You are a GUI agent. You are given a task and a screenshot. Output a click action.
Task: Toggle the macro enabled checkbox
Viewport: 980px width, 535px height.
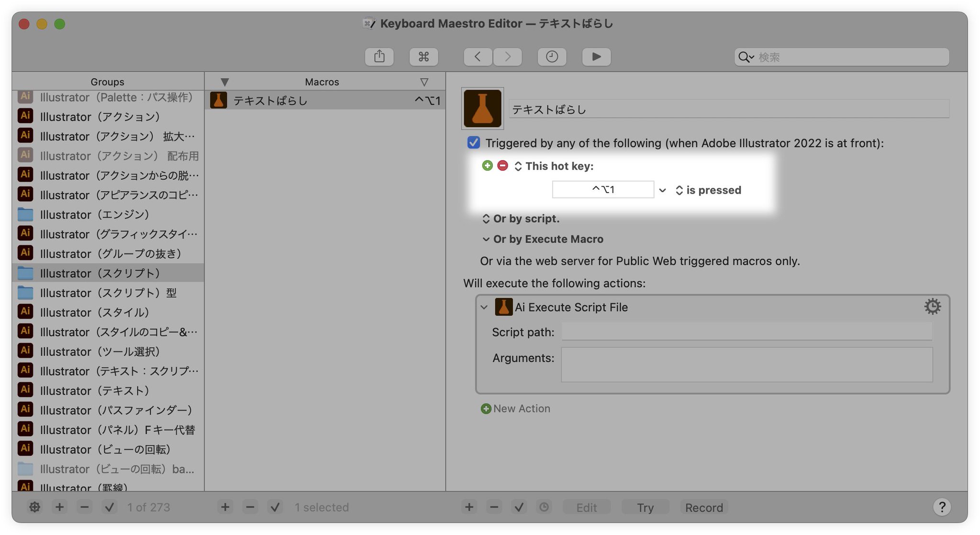point(474,142)
